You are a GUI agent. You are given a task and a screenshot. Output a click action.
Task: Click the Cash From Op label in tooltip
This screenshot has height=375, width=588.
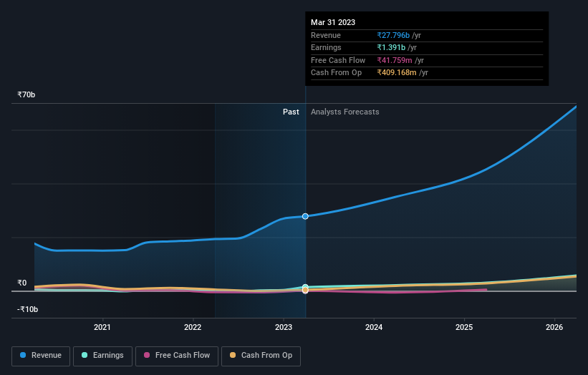coord(337,73)
